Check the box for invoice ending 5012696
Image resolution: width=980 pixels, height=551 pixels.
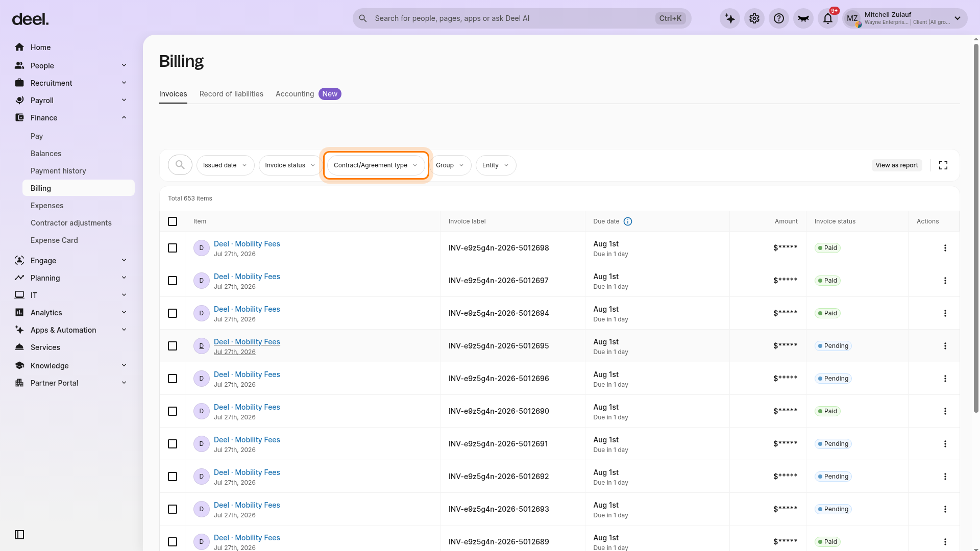pos(173,379)
